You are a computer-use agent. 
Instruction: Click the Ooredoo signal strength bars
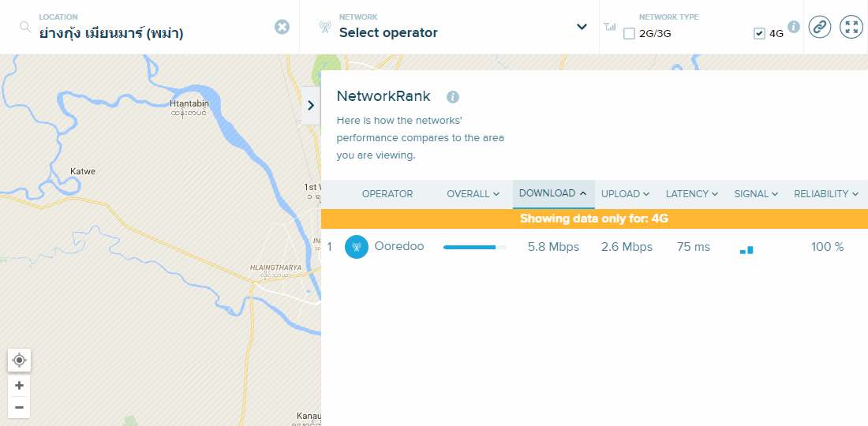746,249
